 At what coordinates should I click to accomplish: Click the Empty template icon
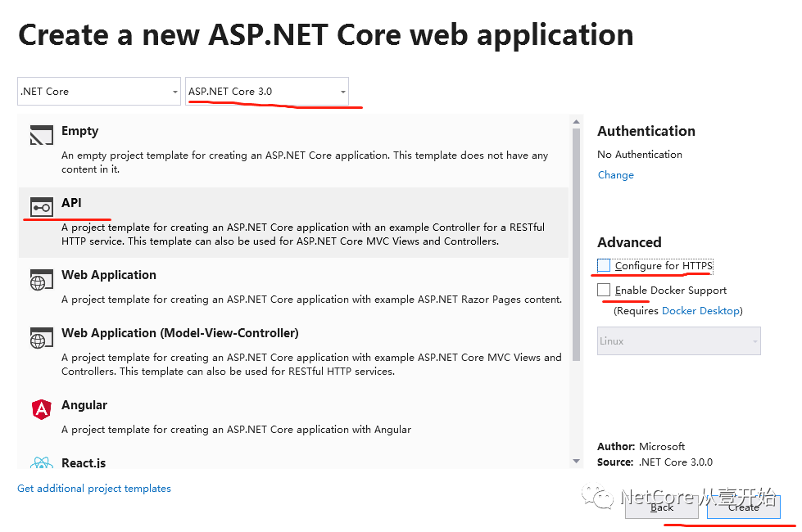coord(41,135)
